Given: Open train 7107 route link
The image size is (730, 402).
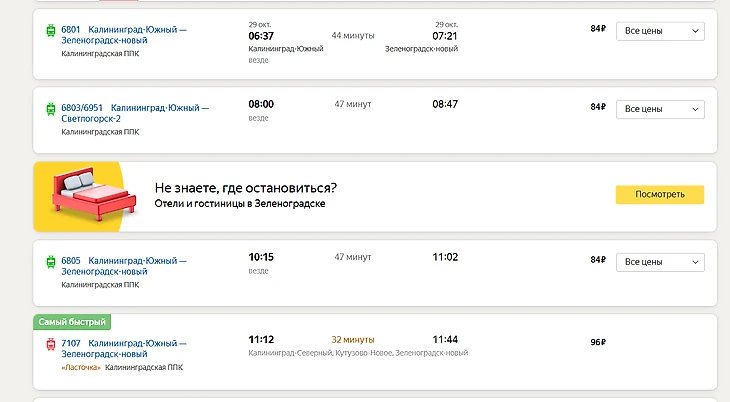Looking at the screenshot, I should 124,349.
